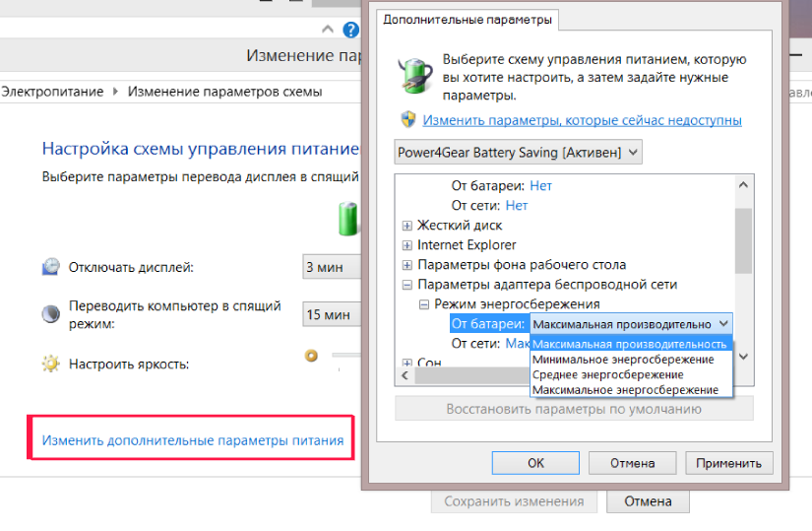Screen dimensions: 812x531
Task: Click the brightness slider's orange thumb
Action: click(311, 356)
